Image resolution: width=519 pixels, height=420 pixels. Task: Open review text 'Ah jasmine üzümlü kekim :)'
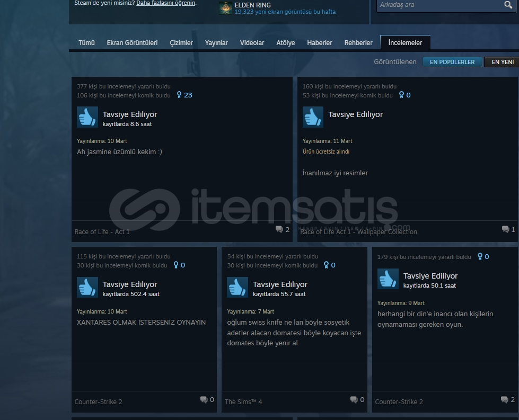119,152
